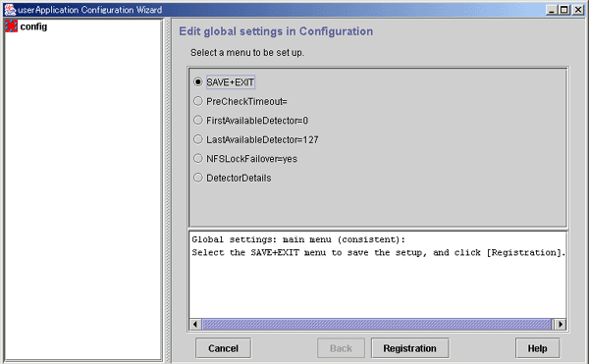Minimize the Configuration Wizard window
This screenshot has height=364, width=589.
tap(552, 10)
